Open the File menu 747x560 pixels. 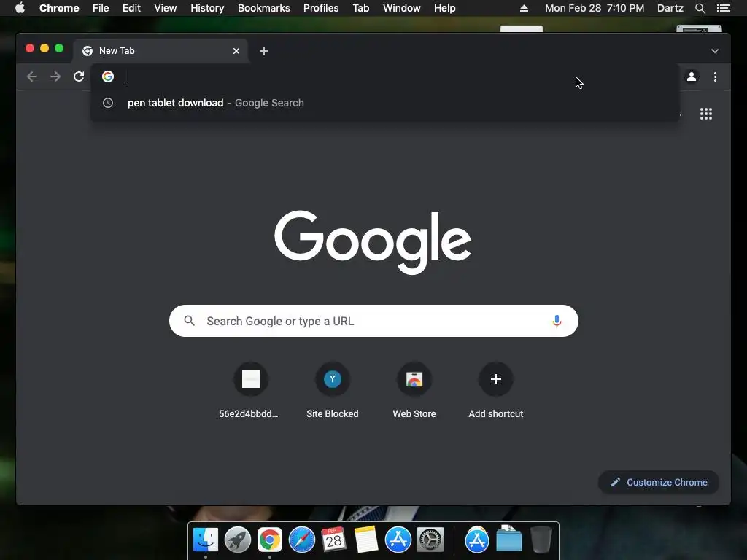point(101,8)
